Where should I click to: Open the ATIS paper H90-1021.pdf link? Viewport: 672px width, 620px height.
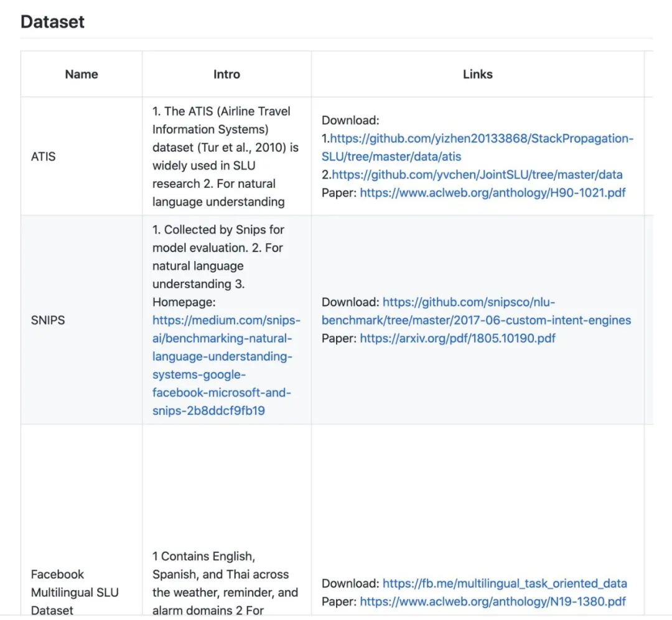point(492,193)
